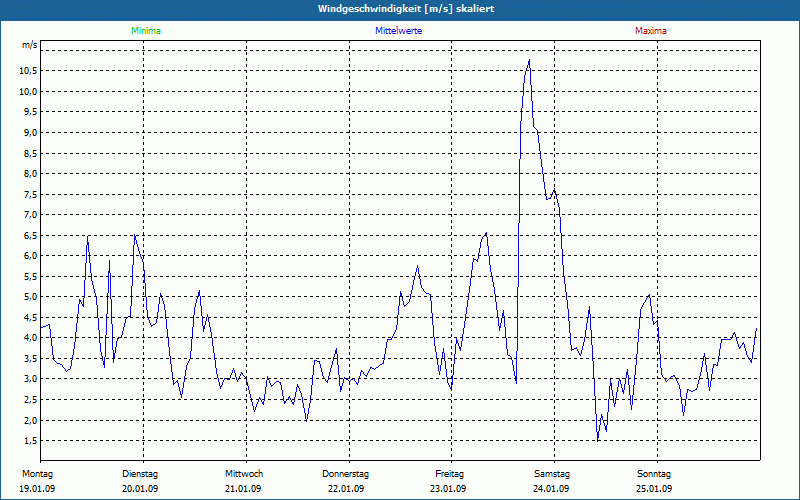
Task: Click the 3,0 y-axis value
Action: (x=30, y=379)
